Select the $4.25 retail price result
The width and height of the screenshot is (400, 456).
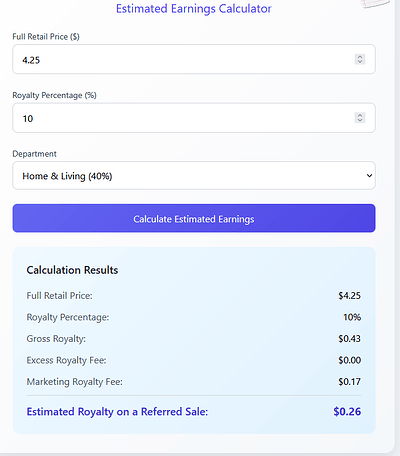tap(349, 296)
